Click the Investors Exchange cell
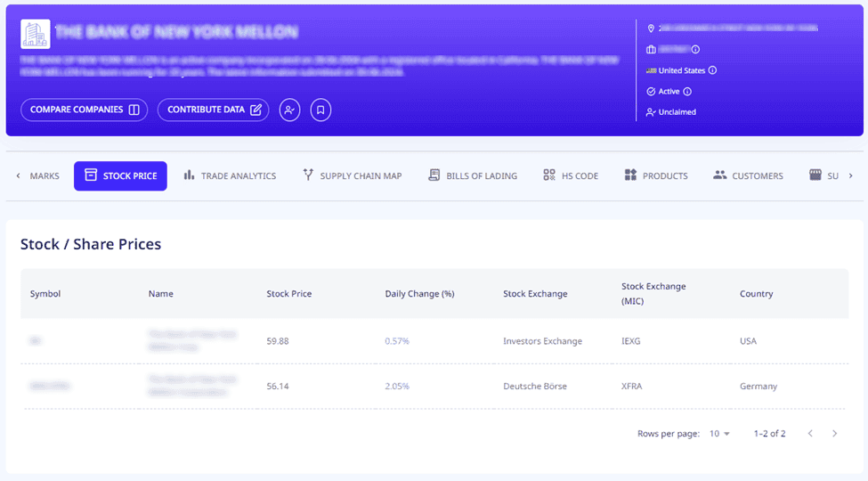 (542, 341)
